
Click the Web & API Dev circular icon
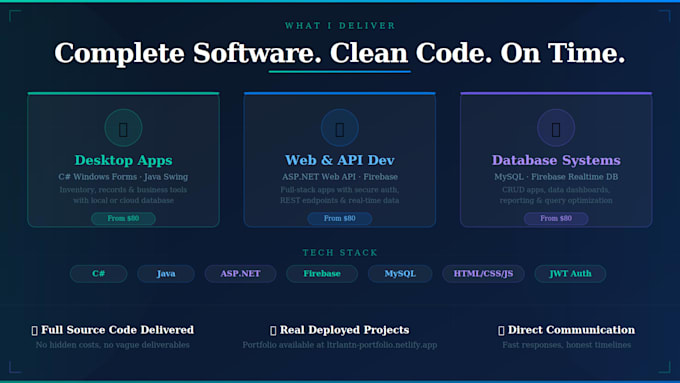(340, 128)
